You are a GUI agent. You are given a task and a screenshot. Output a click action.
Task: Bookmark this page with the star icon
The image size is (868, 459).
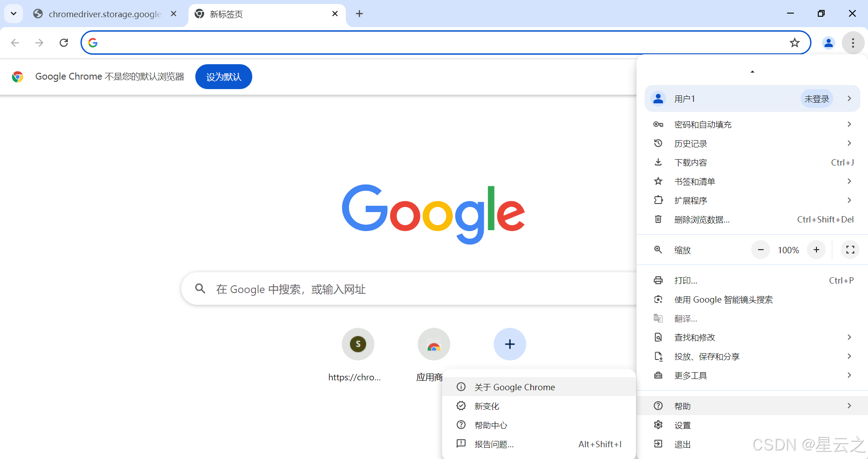click(794, 43)
